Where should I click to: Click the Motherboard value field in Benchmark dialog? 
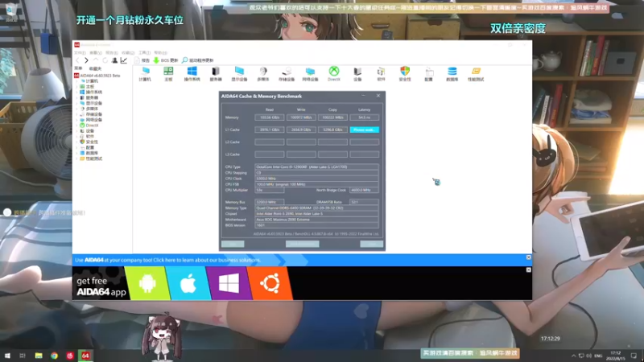coord(316,220)
